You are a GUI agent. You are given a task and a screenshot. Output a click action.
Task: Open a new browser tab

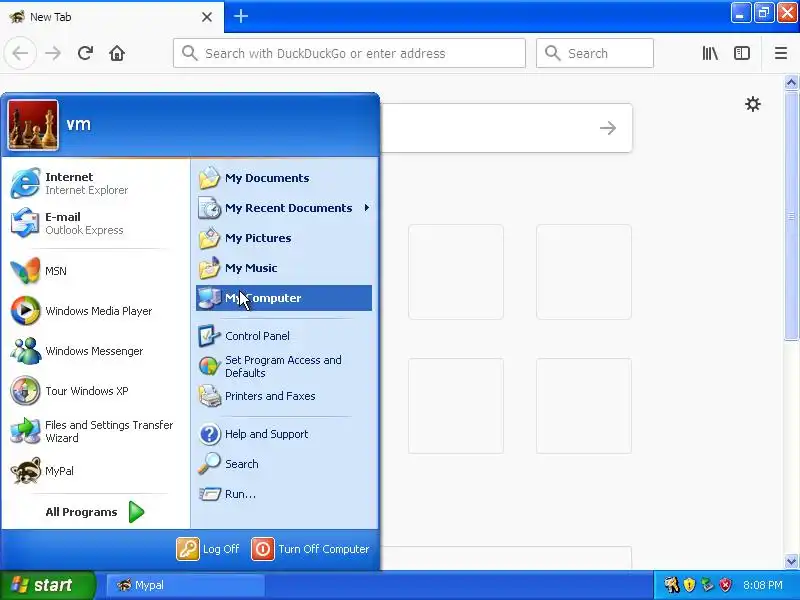coord(241,16)
